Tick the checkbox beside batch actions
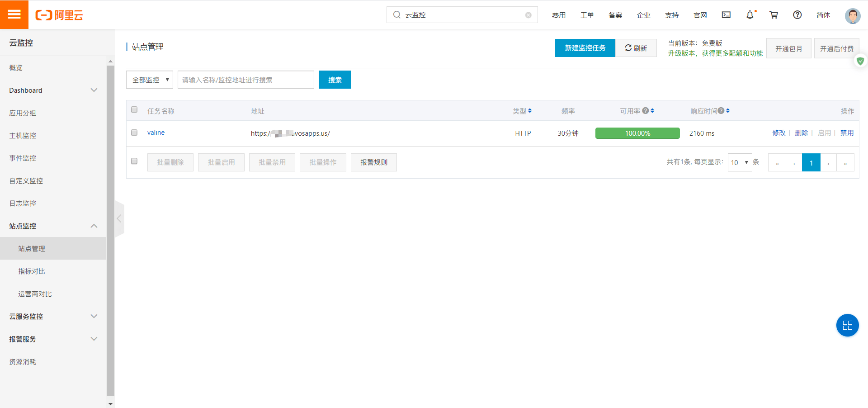This screenshot has width=868, height=408. tap(134, 161)
